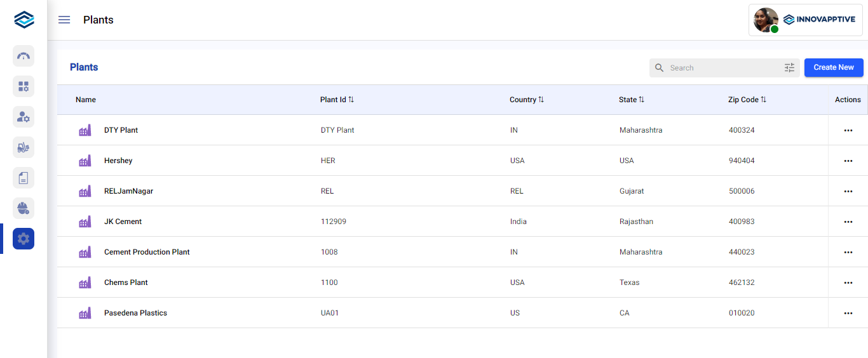
Task: Open the dashboard gauge icon in sidebar
Action: [x=24, y=56]
